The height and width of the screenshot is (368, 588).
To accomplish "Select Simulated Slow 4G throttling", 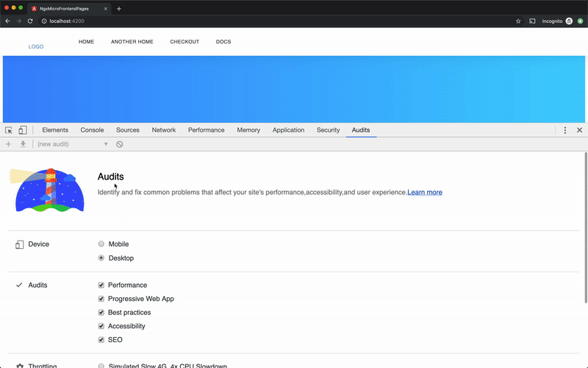I will click(x=101, y=366).
